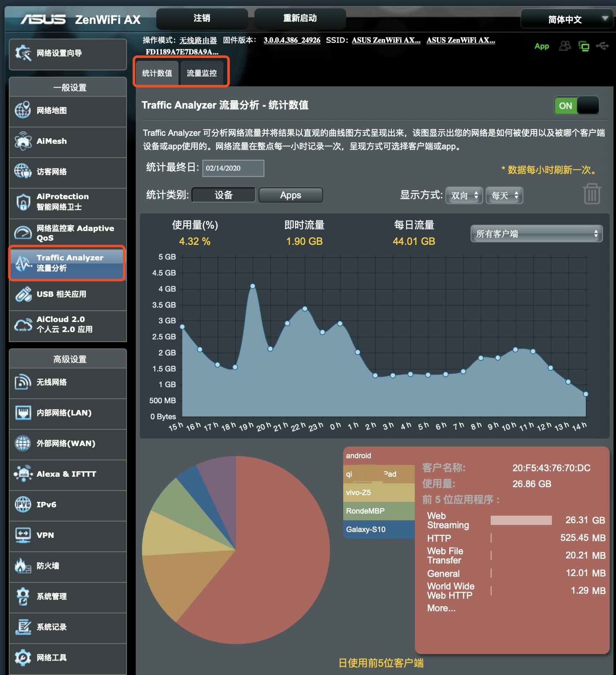Open the firewall flame icon
Image resolution: width=616 pixels, height=675 pixels.
[x=23, y=566]
